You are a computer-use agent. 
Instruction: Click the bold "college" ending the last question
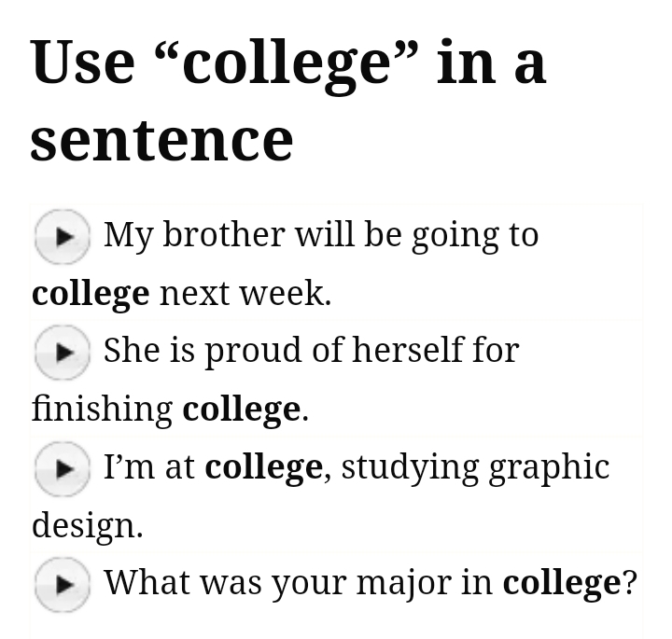tap(561, 582)
